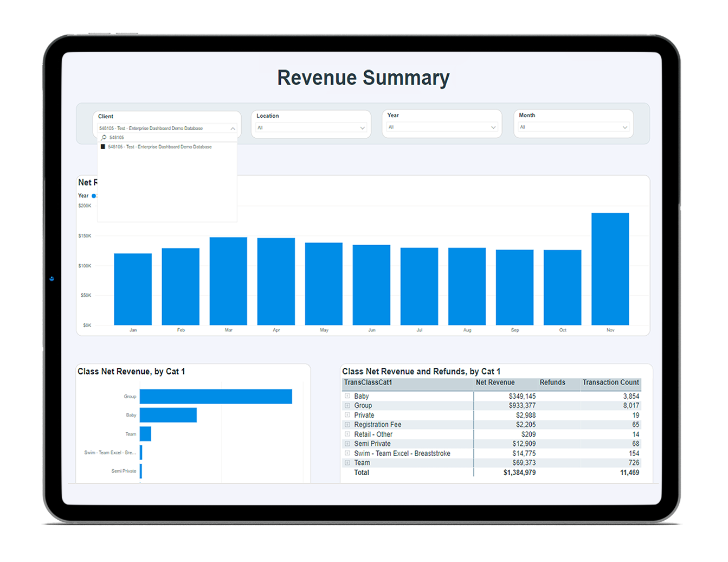This screenshot has height=562, width=728.
Task: Select the Aug bar in revenue chart
Action: [467, 286]
